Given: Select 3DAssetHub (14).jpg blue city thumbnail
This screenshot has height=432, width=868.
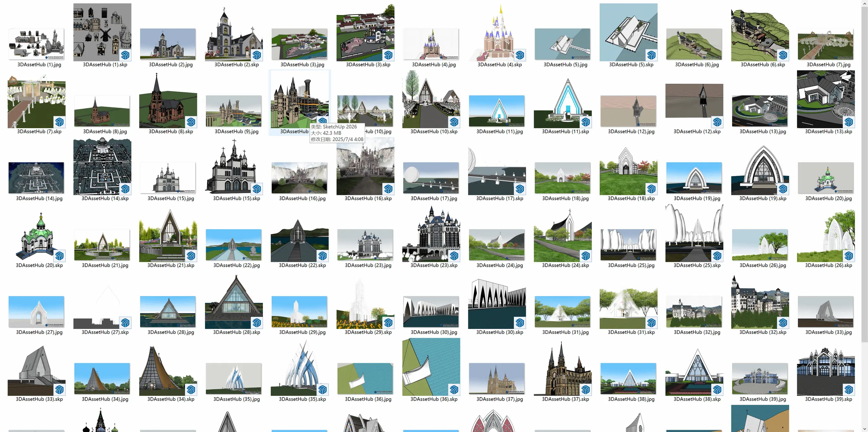Looking at the screenshot, I should (36, 178).
